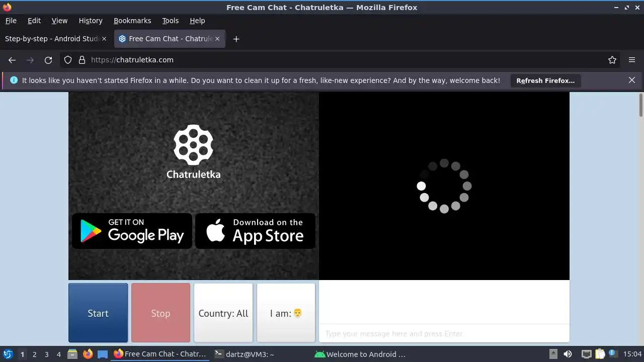This screenshot has height=362, width=644.
Task: Open the File menu
Action: tap(11, 21)
